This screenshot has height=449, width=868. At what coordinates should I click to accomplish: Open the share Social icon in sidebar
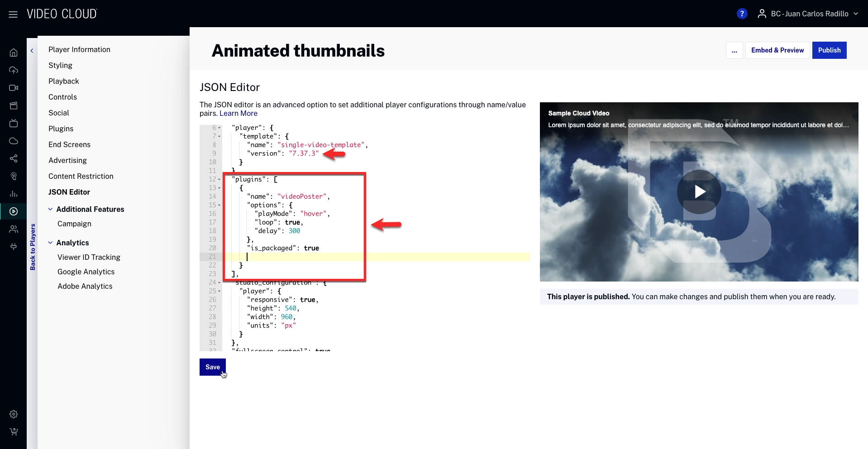[14, 158]
